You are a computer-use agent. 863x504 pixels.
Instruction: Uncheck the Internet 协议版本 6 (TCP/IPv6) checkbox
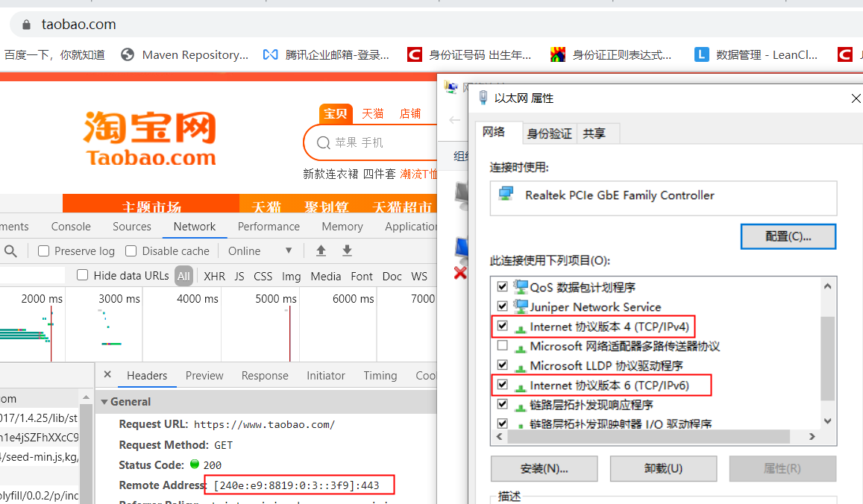[502, 385]
